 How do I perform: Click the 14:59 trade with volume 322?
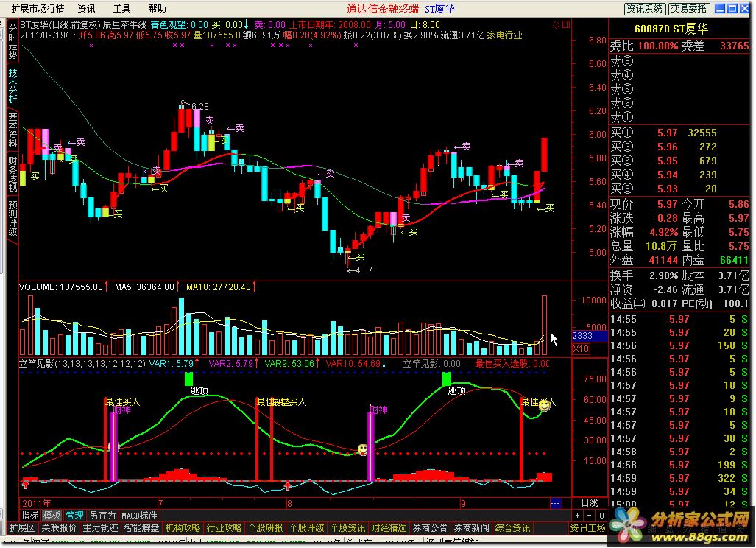(680, 479)
